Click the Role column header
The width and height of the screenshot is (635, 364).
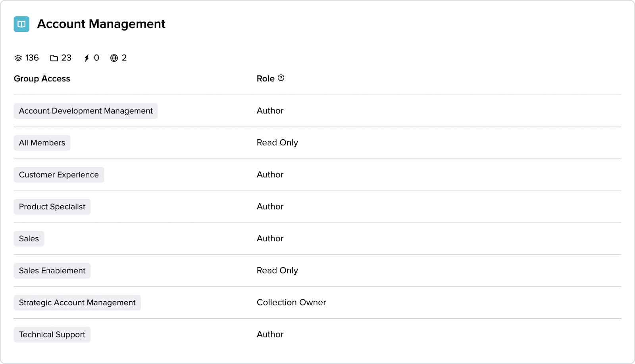(266, 79)
